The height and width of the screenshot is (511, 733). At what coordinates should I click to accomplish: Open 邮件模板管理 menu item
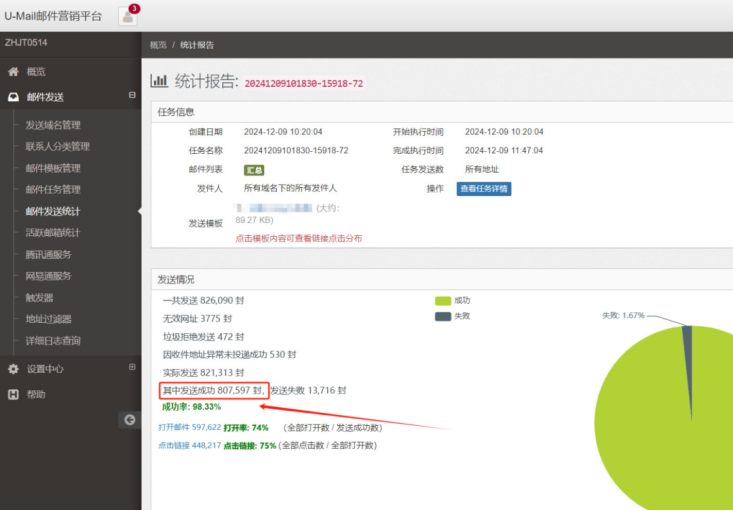[53, 168]
